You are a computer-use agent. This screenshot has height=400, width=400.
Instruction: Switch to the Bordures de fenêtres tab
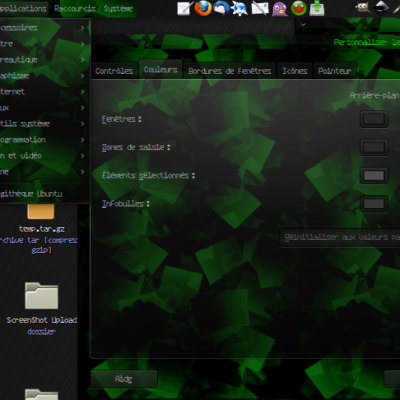click(x=230, y=71)
